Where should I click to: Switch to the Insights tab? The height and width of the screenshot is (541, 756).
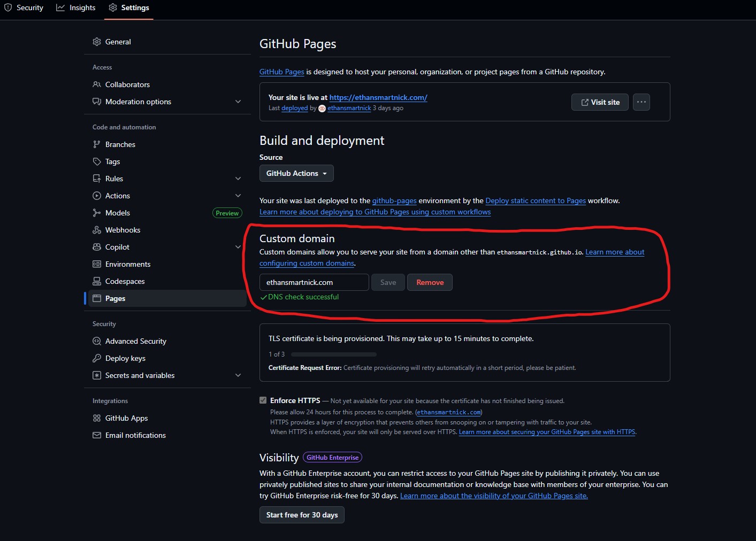pyautogui.click(x=76, y=7)
